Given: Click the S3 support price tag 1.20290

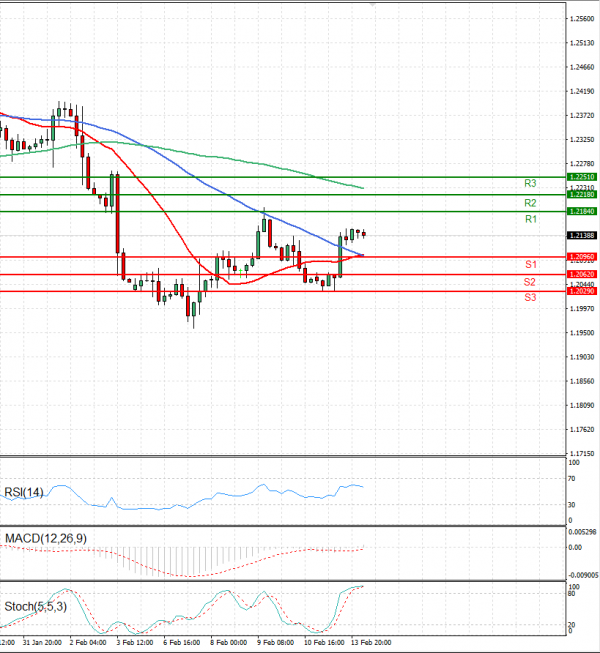Looking at the screenshot, I should coord(583,291).
